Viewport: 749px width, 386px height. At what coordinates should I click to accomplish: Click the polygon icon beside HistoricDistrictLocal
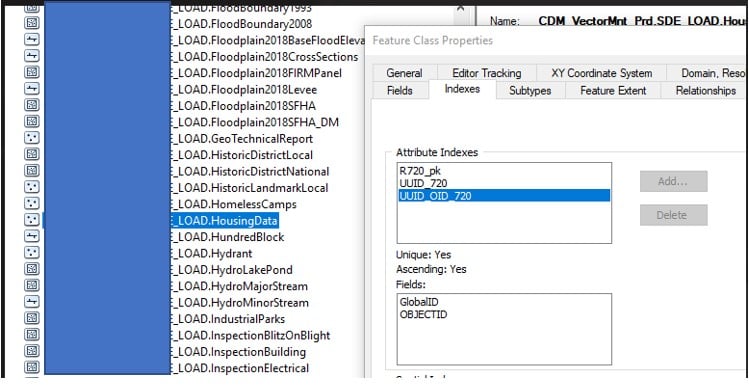(x=32, y=154)
